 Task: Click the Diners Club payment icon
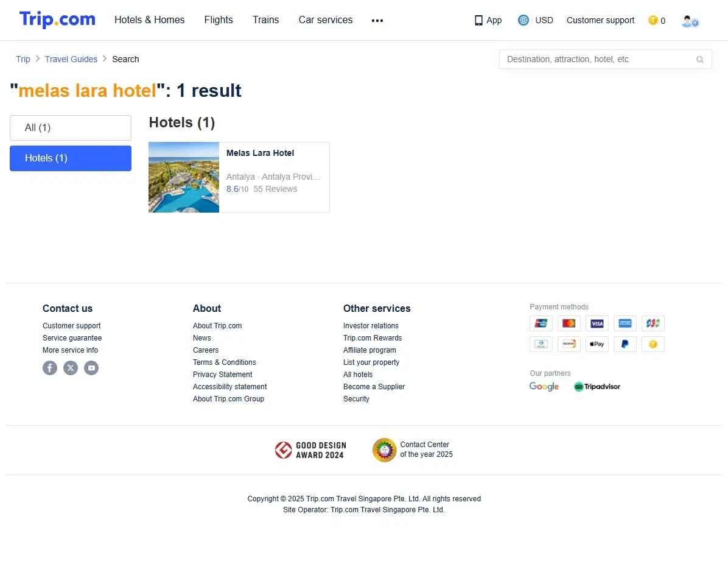(541, 344)
